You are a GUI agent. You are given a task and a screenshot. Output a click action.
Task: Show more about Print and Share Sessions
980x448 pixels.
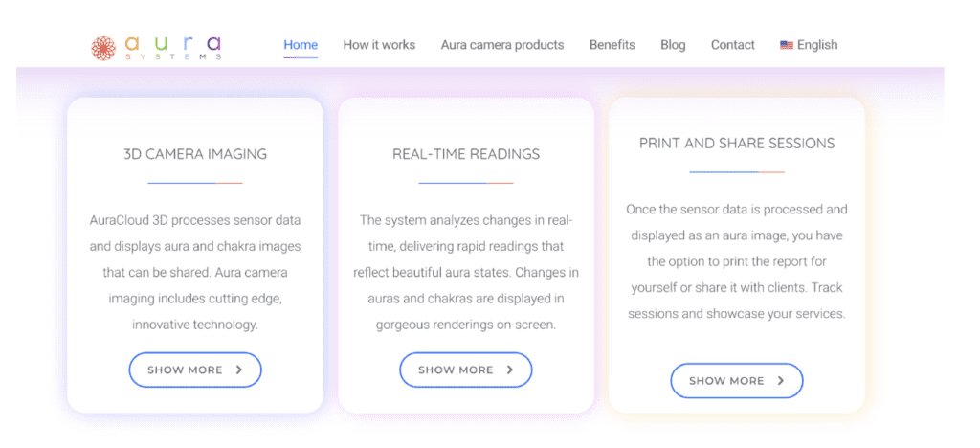[737, 380]
